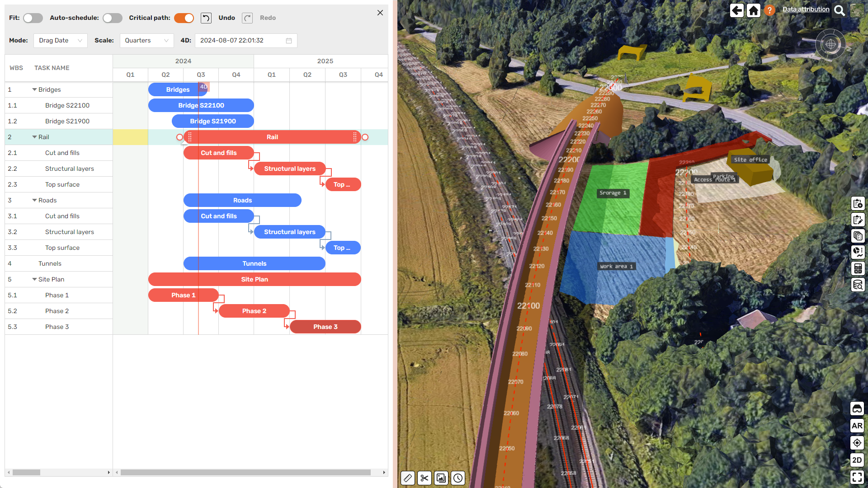Toggle the Auto-schedule switch
The height and width of the screenshot is (488, 868).
pos(113,18)
